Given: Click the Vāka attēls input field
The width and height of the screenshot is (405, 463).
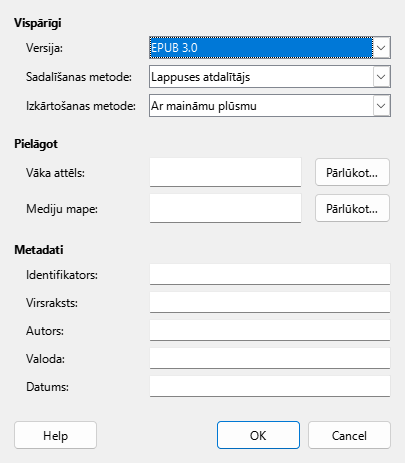Looking at the screenshot, I should (x=225, y=172).
